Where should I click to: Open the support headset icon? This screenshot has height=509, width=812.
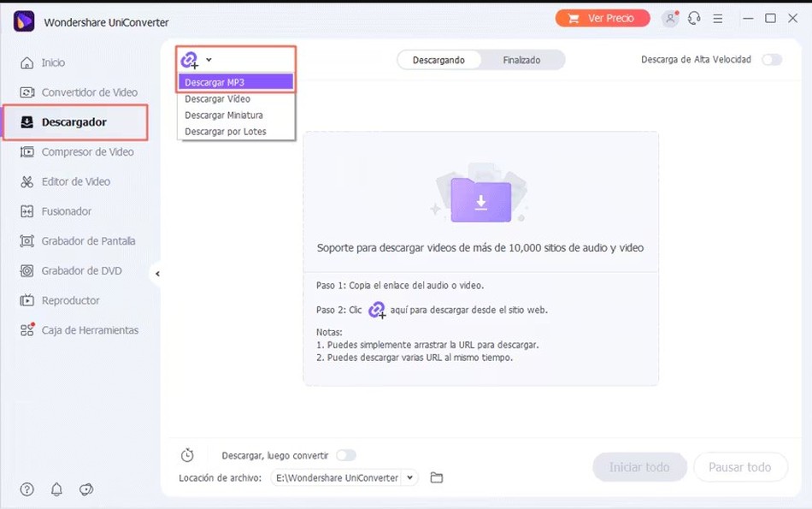tap(694, 19)
